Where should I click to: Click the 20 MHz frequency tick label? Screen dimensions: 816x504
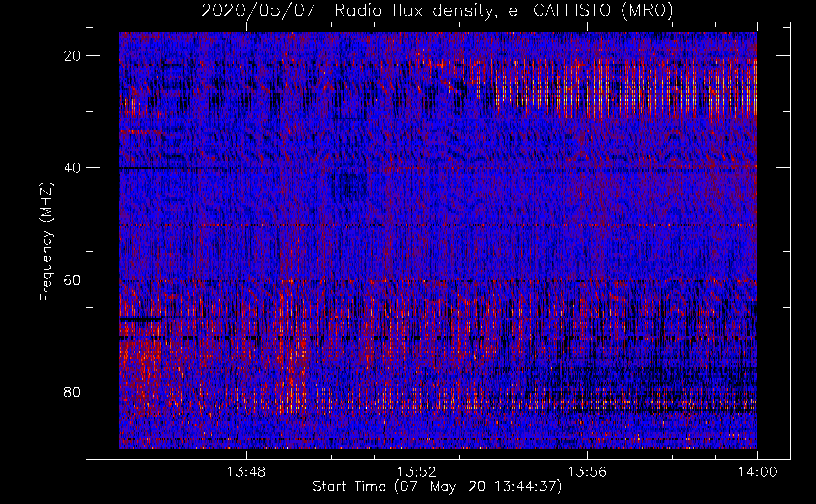point(73,56)
